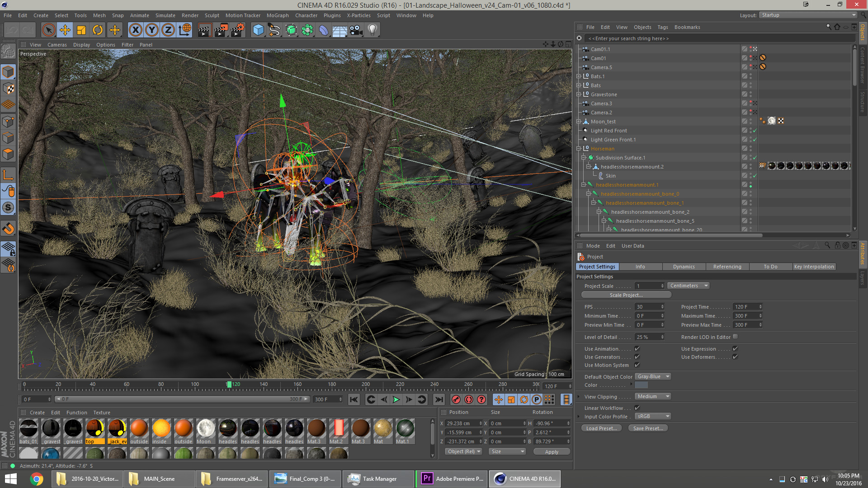Go to the end of animation
The height and width of the screenshot is (488, 868).
click(439, 399)
